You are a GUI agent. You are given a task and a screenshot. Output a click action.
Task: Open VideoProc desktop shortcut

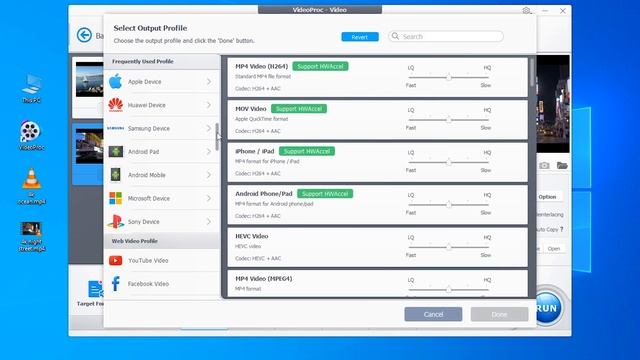click(31, 135)
